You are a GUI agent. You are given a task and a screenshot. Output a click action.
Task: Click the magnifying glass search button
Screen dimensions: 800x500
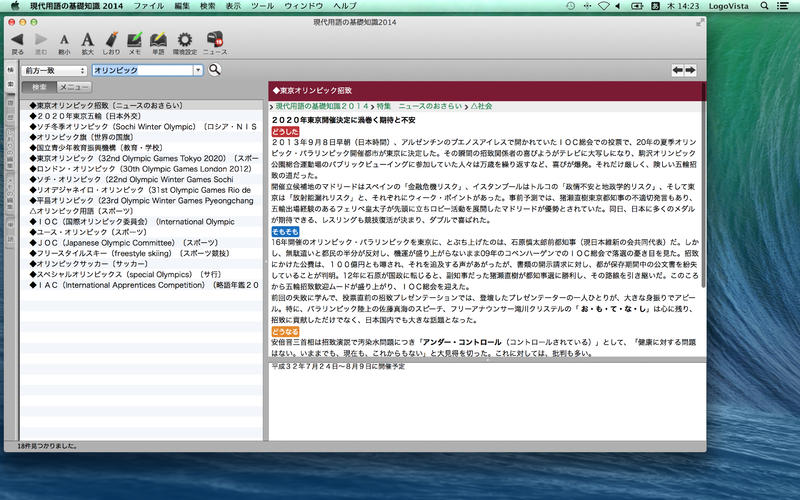pos(215,70)
